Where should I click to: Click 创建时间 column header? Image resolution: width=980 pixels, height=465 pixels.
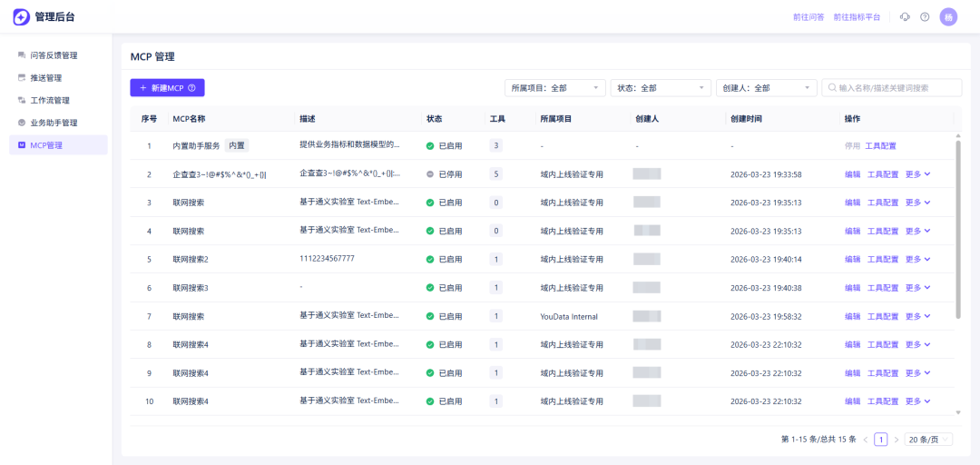coord(745,119)
